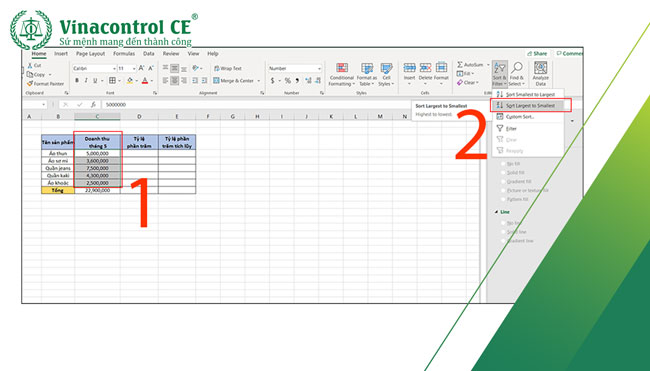Viewport: 650px width, 371px height.
Task: Click the Increase Decimal icon
Action: 308,81
